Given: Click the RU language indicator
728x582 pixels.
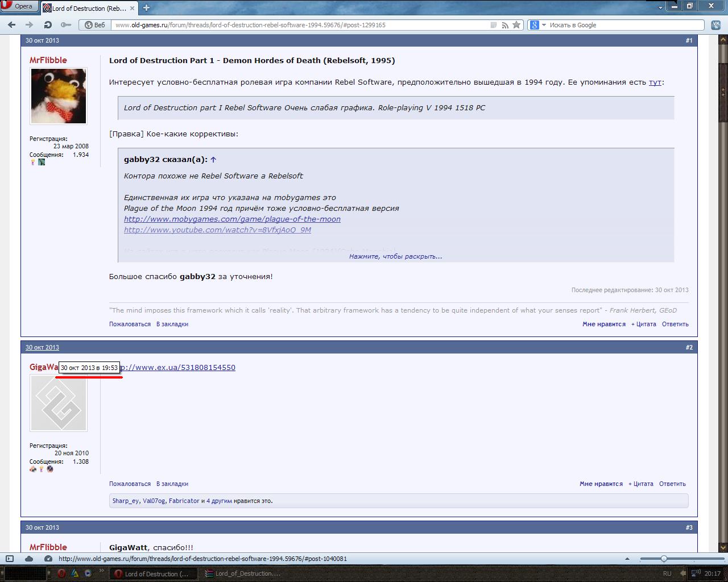Looking at the screenshot, I should pyautogui.click(x=667, y=573).
